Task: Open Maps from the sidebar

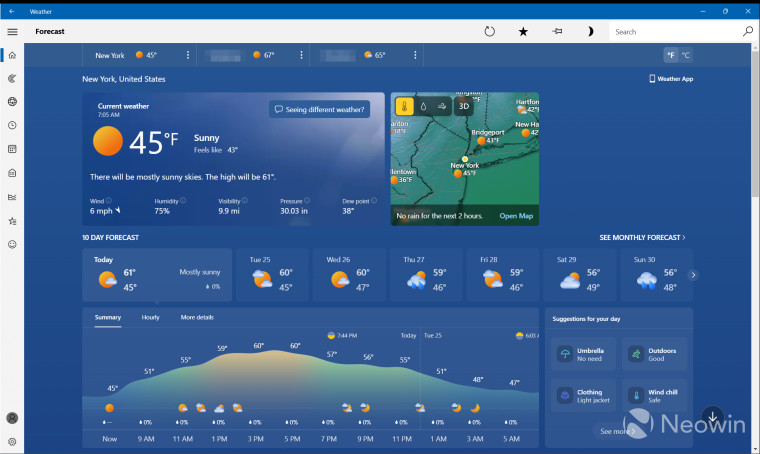Action: (x=12, y=78)
